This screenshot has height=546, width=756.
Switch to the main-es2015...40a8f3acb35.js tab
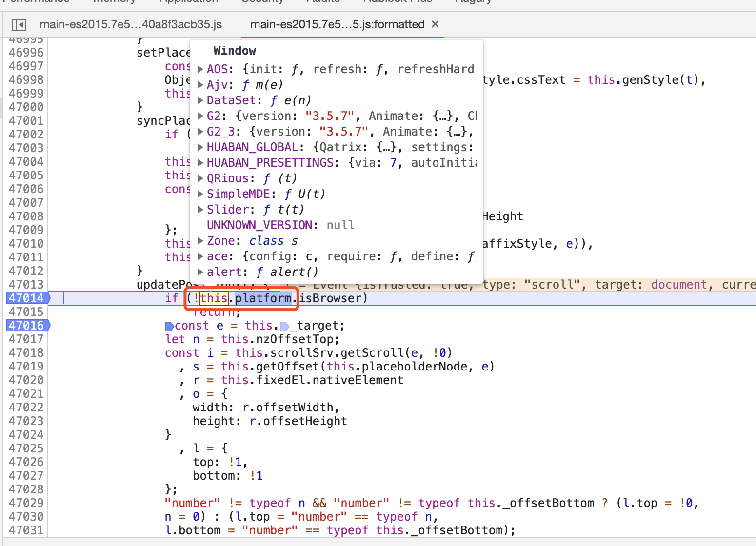(x=131, y=24)
